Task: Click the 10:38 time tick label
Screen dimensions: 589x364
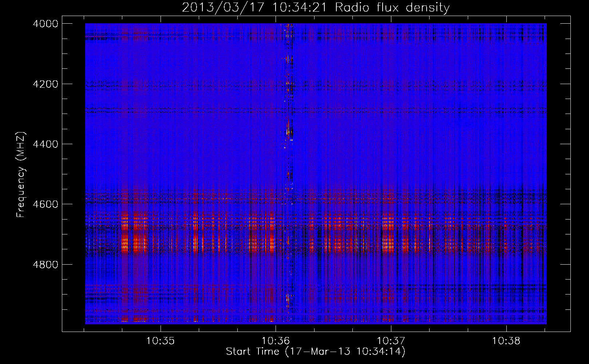Action: click(506, 341)
